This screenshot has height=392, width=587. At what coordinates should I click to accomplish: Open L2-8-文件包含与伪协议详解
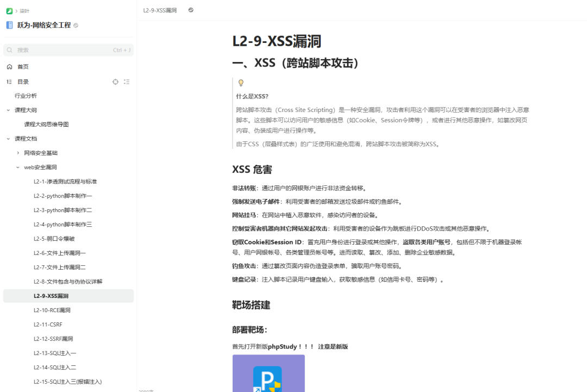click(x=68, y=282)
